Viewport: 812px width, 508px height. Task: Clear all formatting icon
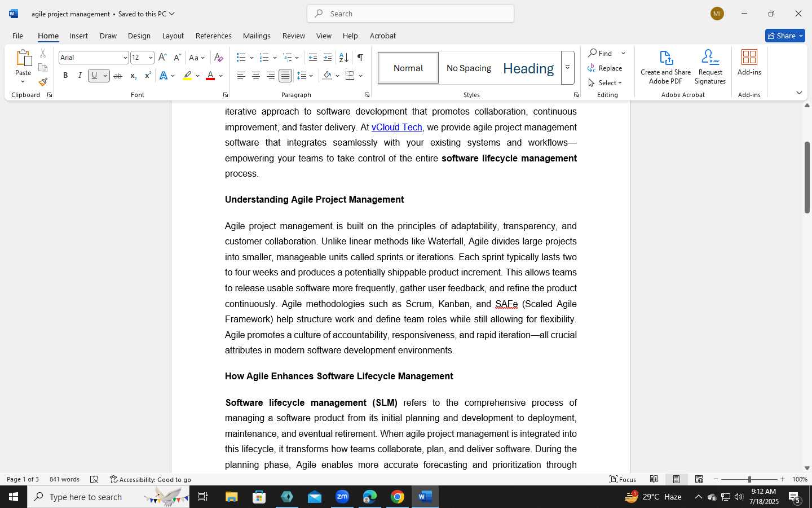(219, 58)
